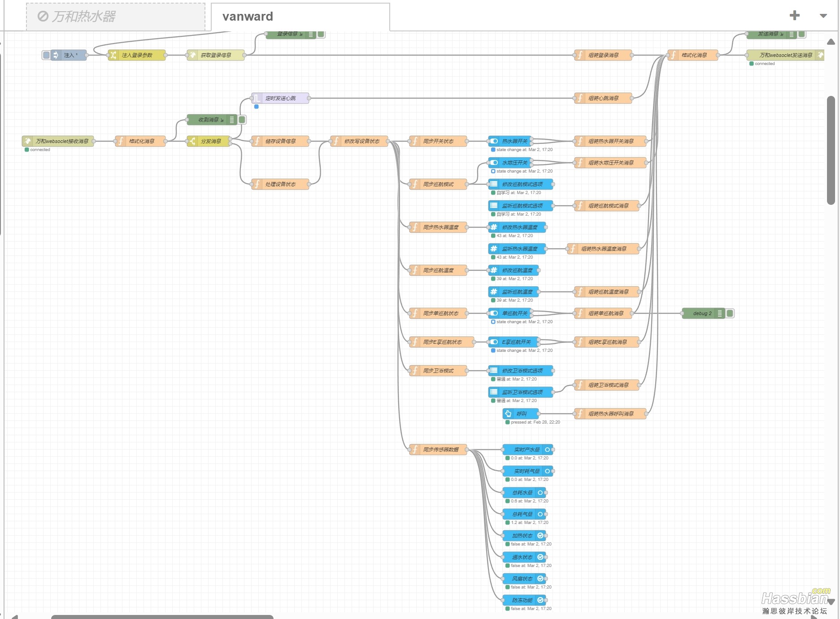
Task: Click the list icon on 收到消息 debug node
Action: point(232,120)
